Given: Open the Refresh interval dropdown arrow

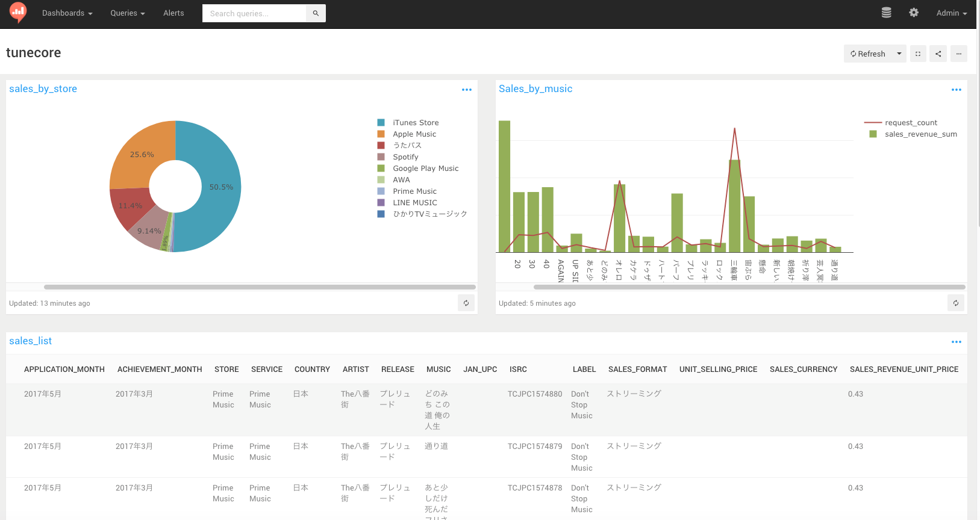Looking at the screenshot, I should pyautogui.click(x=899, y=54).
